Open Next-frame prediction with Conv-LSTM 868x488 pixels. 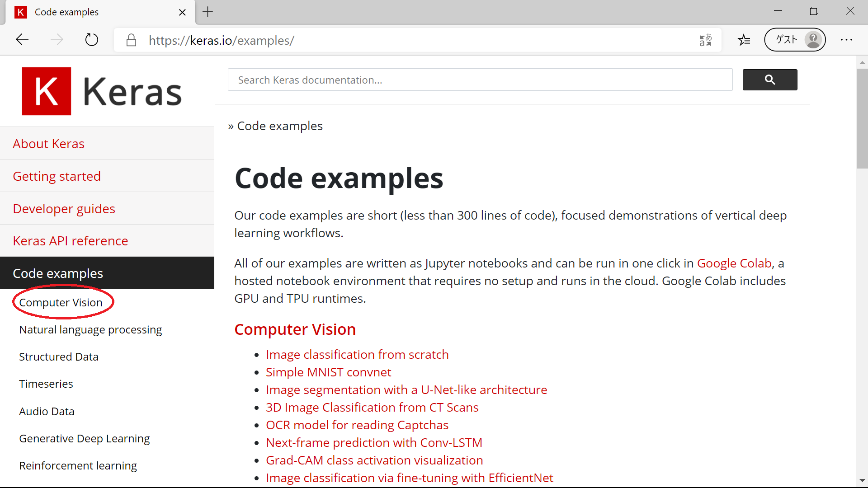coord(374,442)
